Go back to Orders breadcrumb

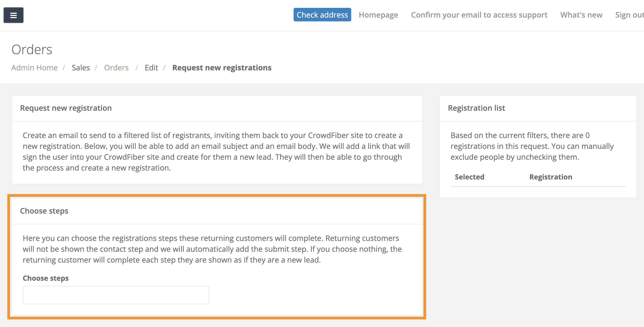point(116,68)
